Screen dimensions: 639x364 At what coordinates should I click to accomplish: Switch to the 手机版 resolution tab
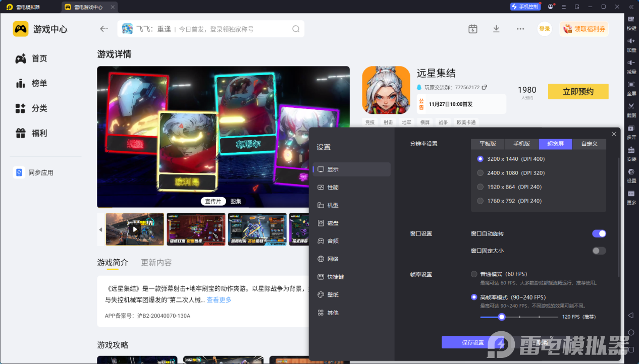pos(521,144)
